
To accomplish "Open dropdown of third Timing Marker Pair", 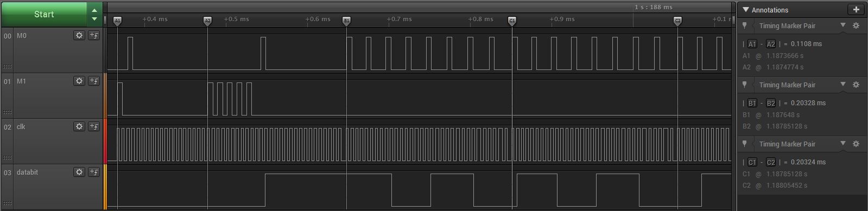I will [843, 144].
